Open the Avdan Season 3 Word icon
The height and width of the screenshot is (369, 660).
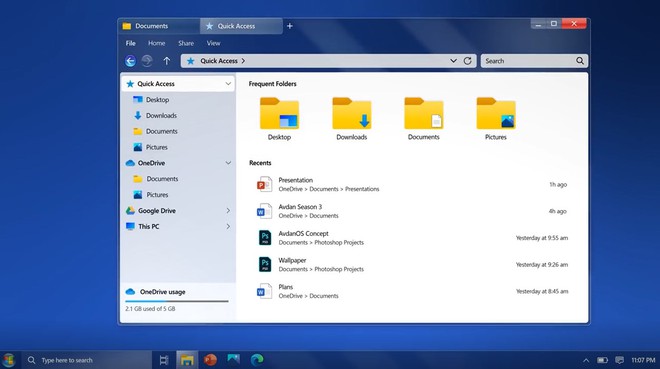click(264, 211)
